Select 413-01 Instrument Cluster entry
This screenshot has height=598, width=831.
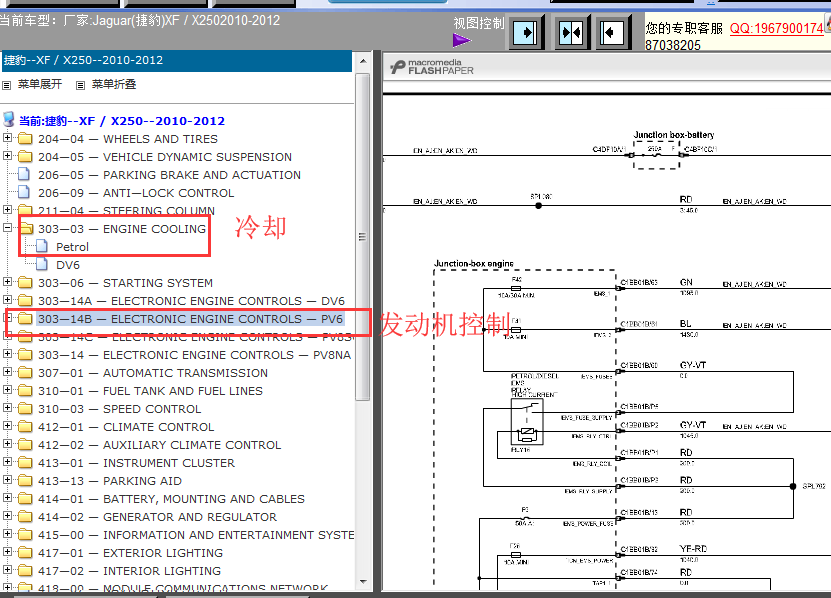[137, 463]
